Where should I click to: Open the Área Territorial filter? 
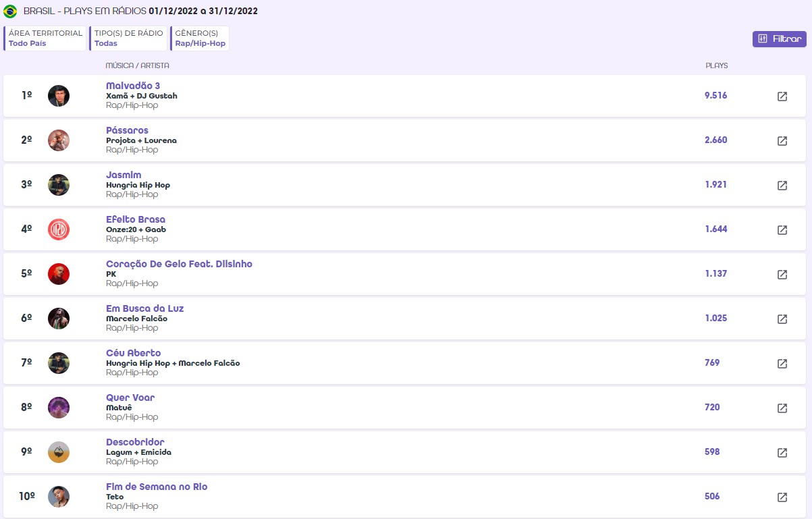tap(45, 38)
